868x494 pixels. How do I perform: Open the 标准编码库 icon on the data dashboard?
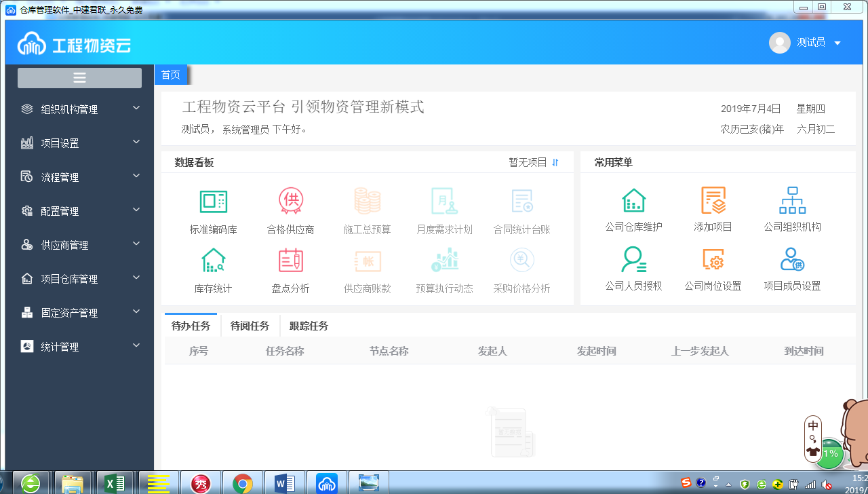[x=213, y=209]
